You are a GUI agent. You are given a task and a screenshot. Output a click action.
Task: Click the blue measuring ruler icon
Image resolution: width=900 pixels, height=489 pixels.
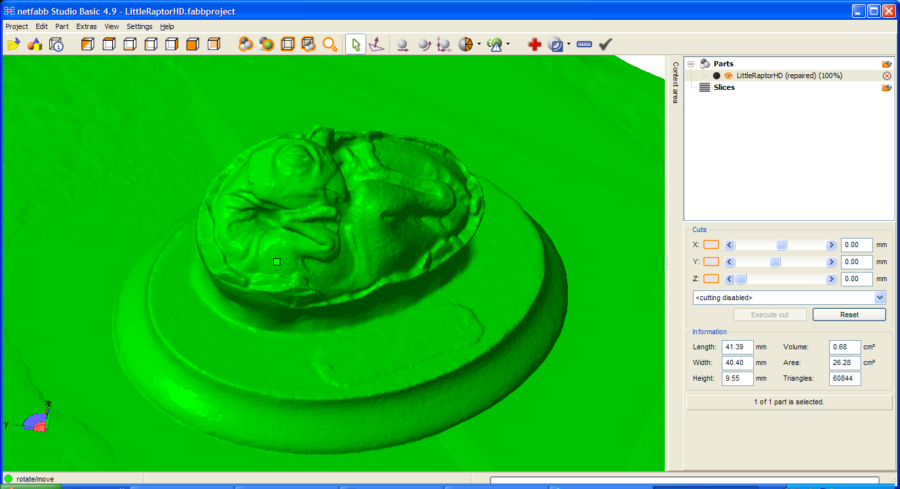pyautogui.click(x=584, y=44)
